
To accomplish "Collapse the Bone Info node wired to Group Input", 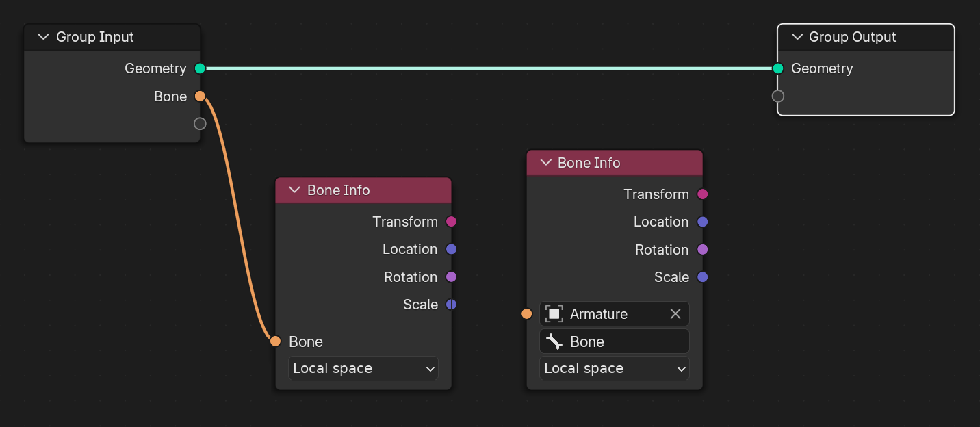I will [x=295, y=190].
